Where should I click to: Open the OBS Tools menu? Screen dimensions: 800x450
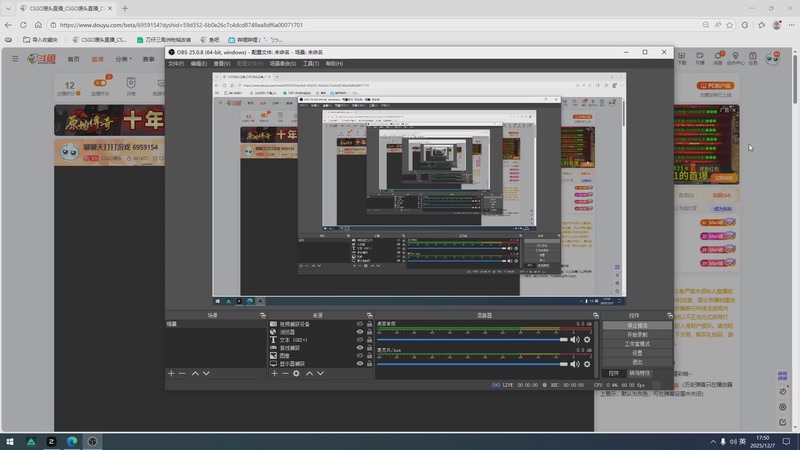[x=311, y=64]
